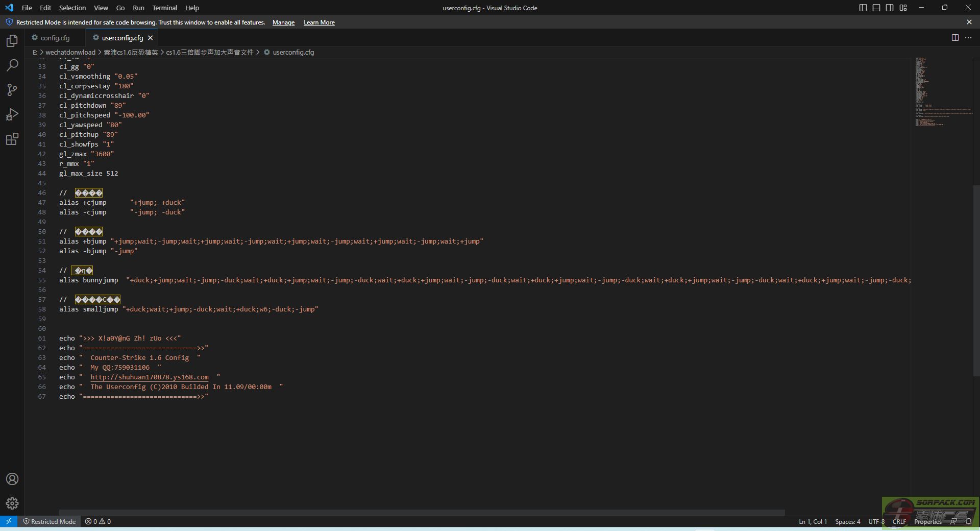
Task: Click the gl_max_size 512 line
Action: [88, 173]
